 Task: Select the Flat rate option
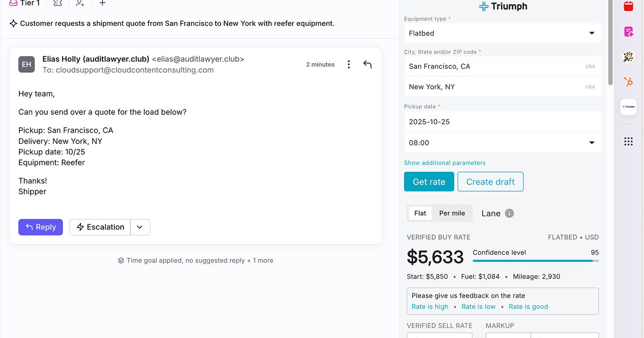click(420, 213)
